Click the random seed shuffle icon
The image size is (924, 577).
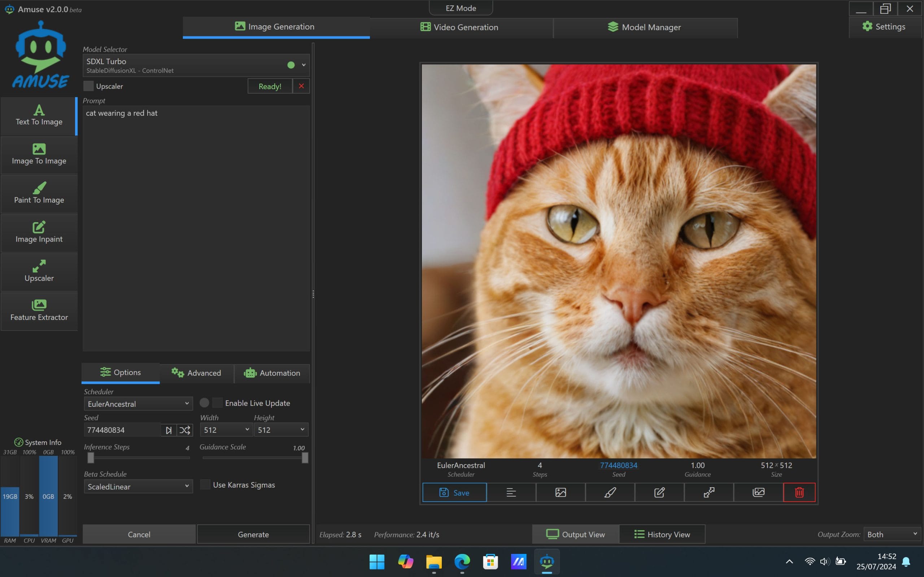[185, 430]
